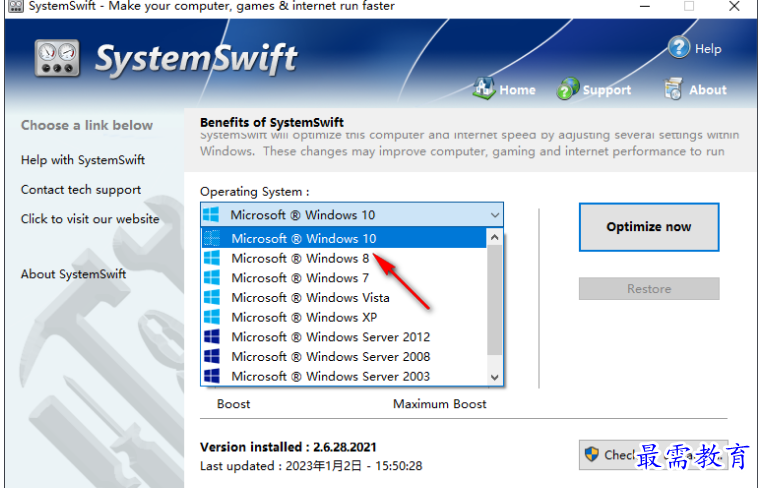
Task: Click the Windows logo beside Windows Server 2012
Action: coord(212,337)
